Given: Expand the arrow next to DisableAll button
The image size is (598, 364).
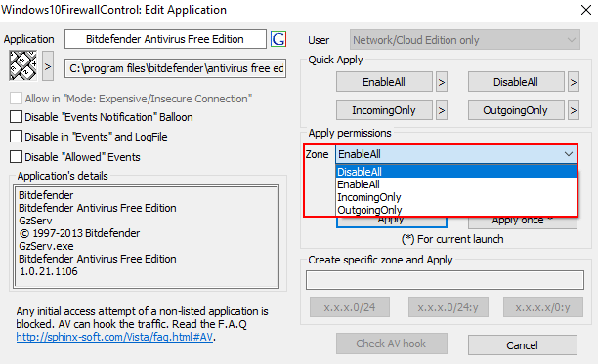Looking at the screenshot, I should [x=574, y=82].
